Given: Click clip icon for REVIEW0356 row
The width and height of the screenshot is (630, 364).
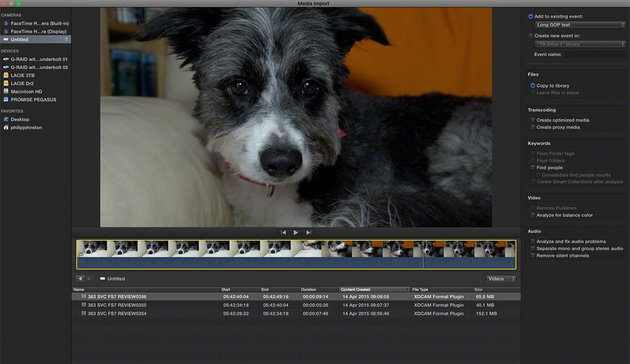Looking at the screenshot, I should [83, 296].
